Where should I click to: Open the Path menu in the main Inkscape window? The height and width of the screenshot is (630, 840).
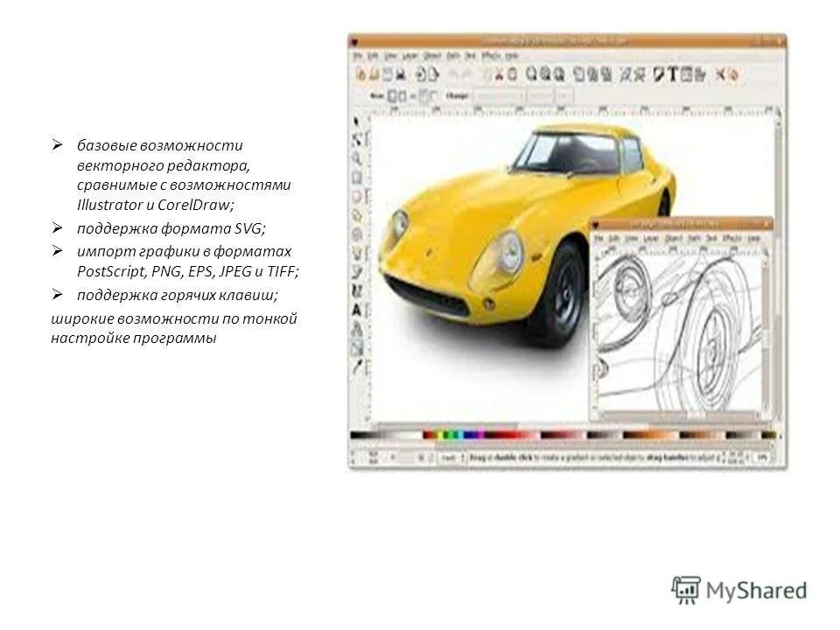(453, 55)
